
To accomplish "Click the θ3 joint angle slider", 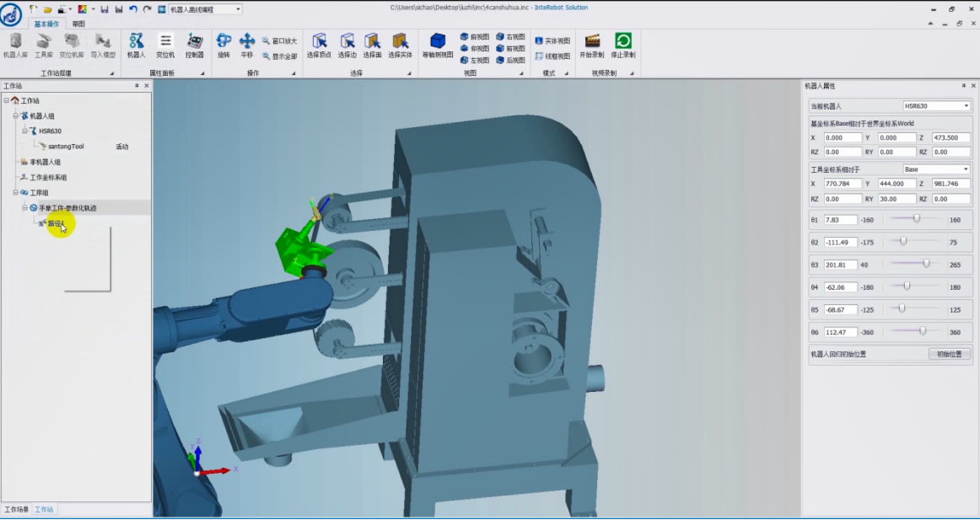I will coord(916,264).
